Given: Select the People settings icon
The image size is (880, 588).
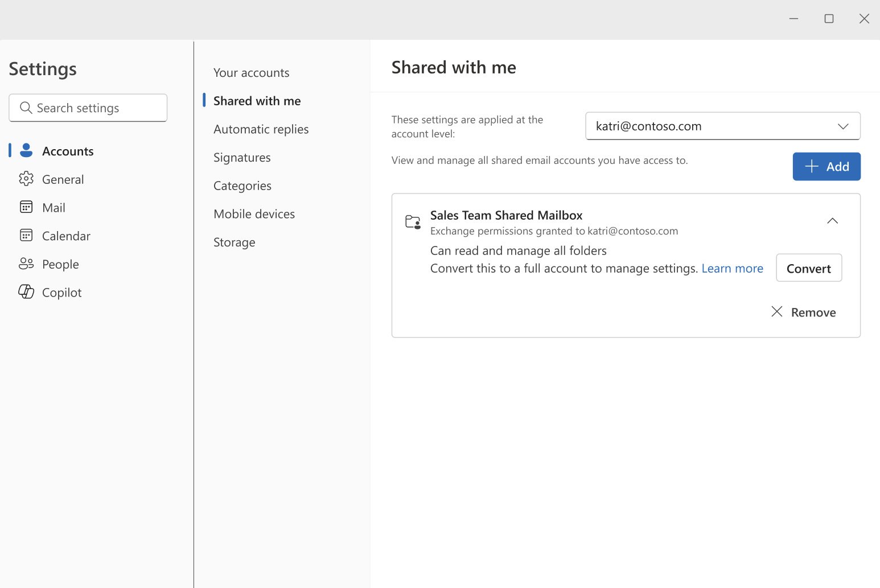Looking at the screenshot, I should 26,264.
